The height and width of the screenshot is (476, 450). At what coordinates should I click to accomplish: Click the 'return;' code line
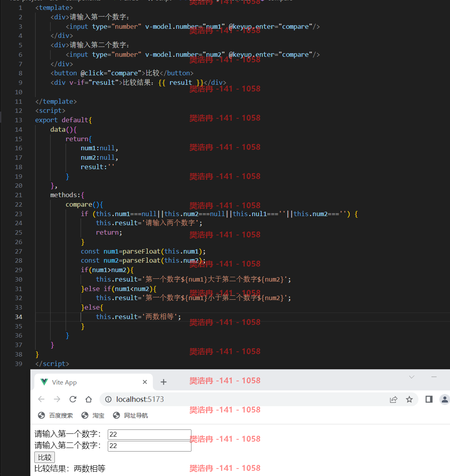[109, 232]
